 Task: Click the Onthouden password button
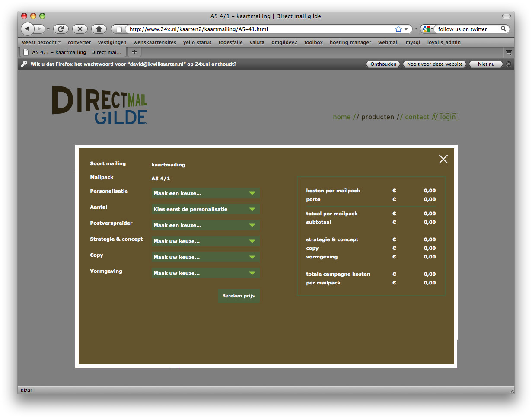(x=383, y=64)
